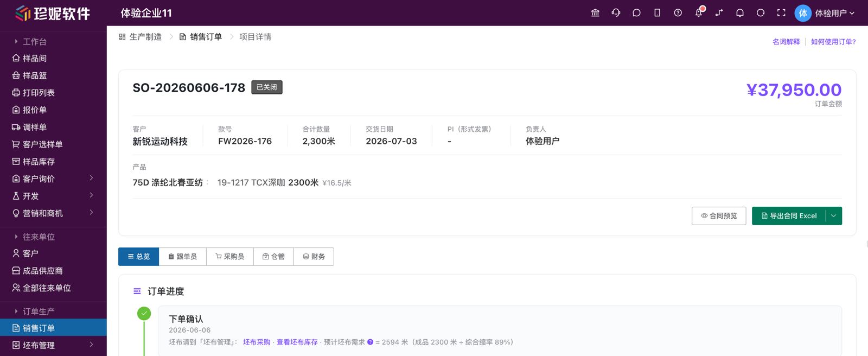Click the green checkmark step marker

[144, 313]
